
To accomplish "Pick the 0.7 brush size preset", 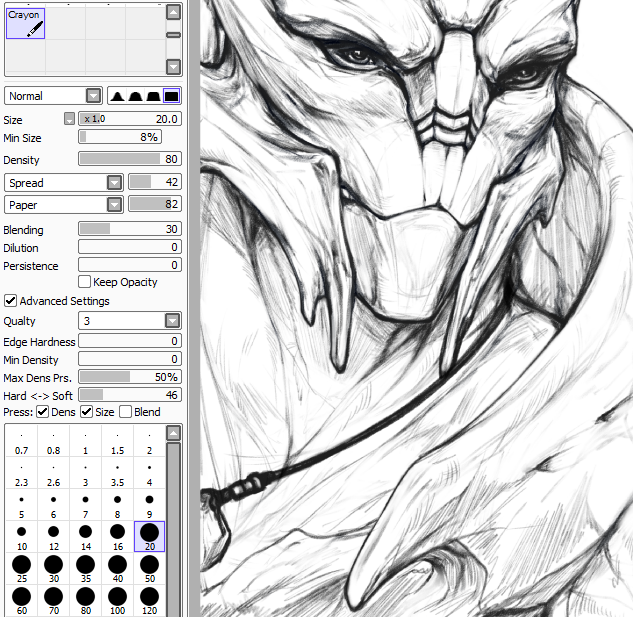I will 22,445.
